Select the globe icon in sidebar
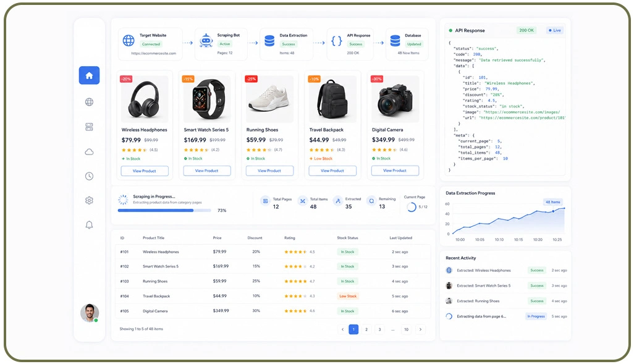The image size is (634, 364). point(90,102)
